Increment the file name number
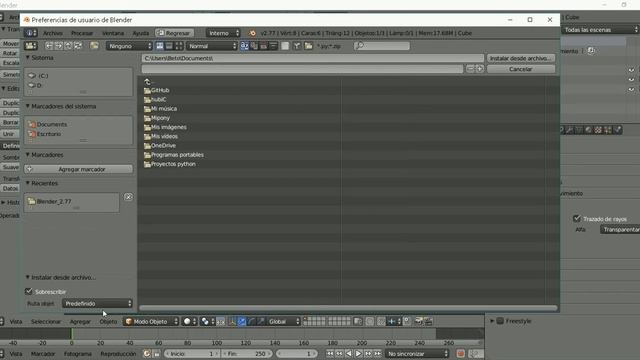The width and height of the screenshot is (640, 360). (480, 69)
